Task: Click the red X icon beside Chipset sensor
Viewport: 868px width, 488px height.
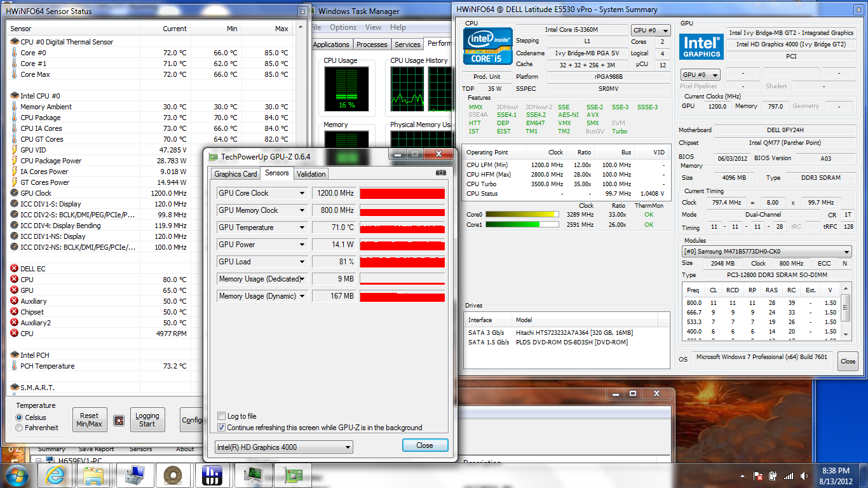Action: pos(15,312)
